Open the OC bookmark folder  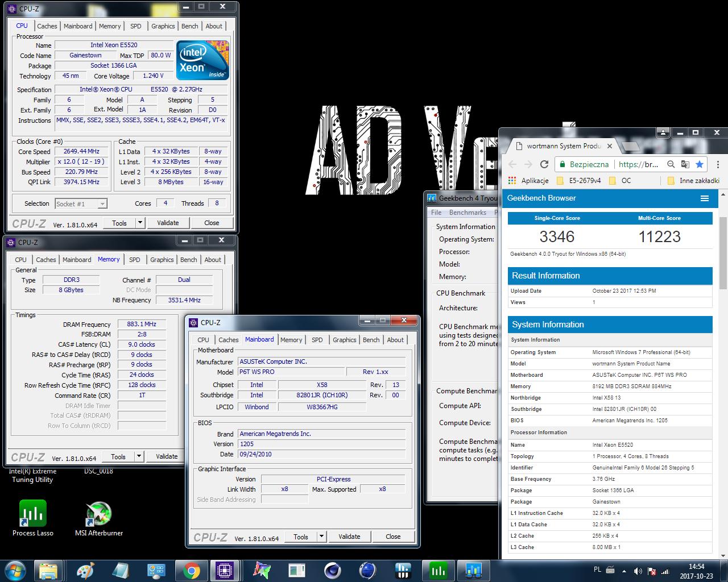click(x=620, y=181)
